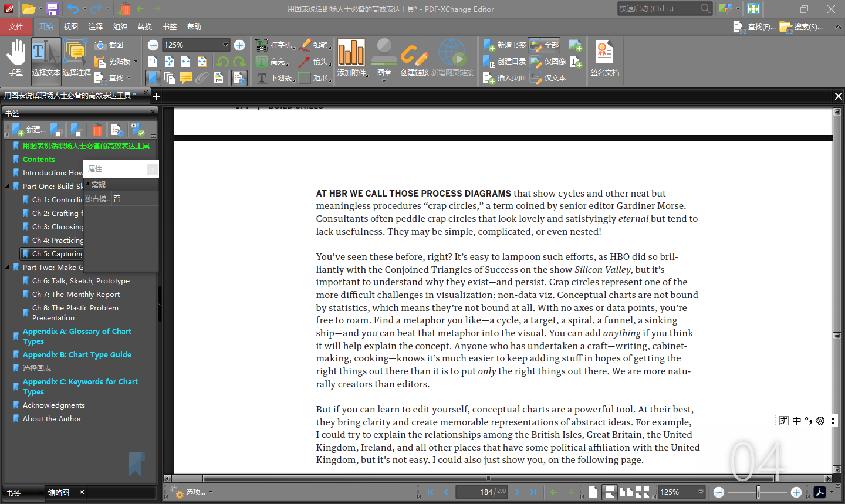The height and width of the screenshot is (504, 845).
Task: Switch to the Comment (注释) ribbon tab
Action: point(96,27)
